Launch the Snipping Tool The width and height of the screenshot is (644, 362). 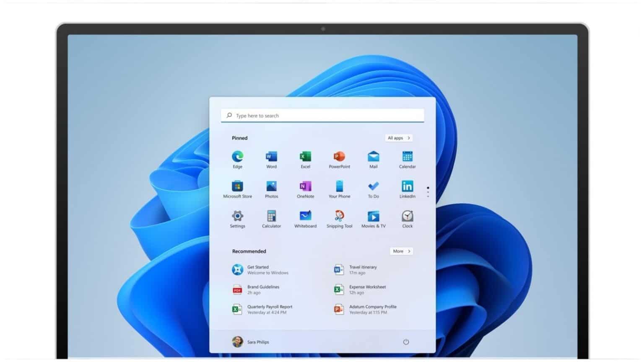[339, 219]
